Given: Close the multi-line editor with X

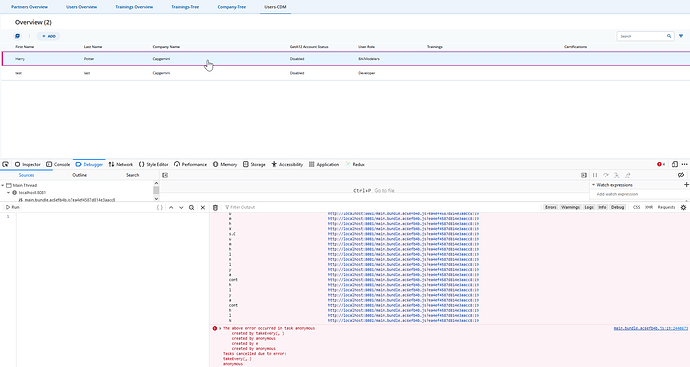Looking at the screenshot, I should click(202, 207).
